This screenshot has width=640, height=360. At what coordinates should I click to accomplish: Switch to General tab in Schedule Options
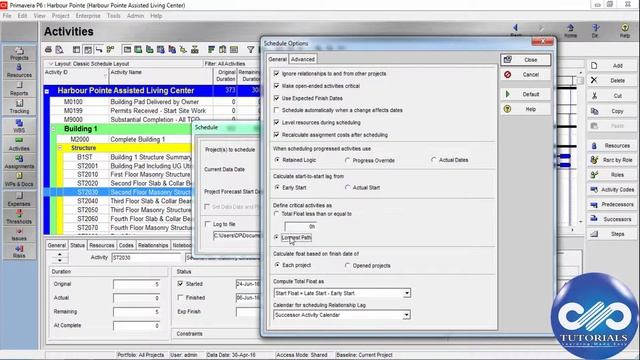(278, 59)
